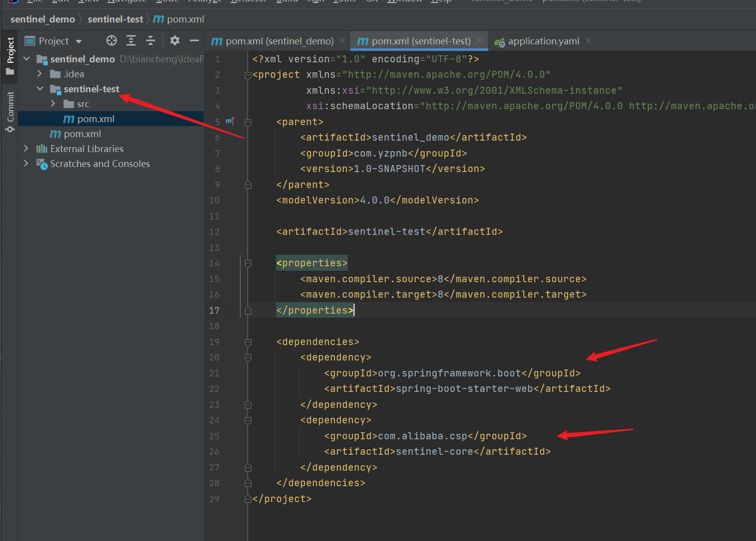Open Project panel settings gear

pos(175,41)
